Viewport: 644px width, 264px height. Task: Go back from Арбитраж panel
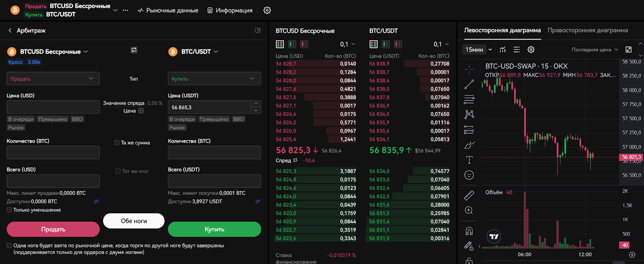click(x=10, y=31)
